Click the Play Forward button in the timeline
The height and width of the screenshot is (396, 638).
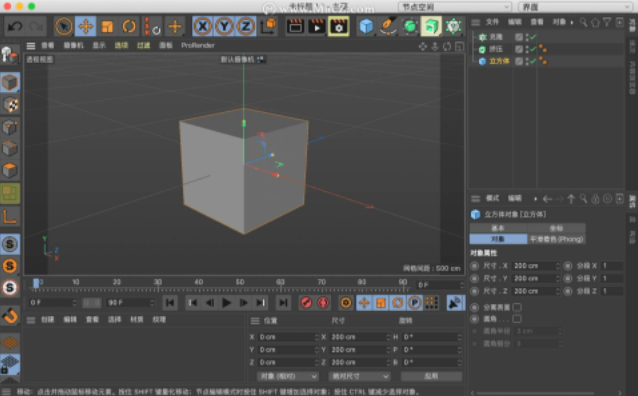[227, 302]
